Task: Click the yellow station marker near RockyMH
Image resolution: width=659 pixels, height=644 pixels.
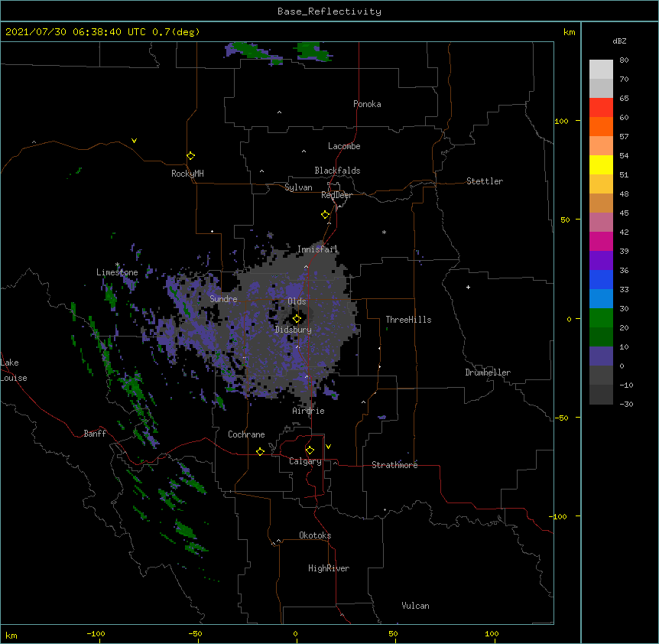Action: tap(191, 156)
